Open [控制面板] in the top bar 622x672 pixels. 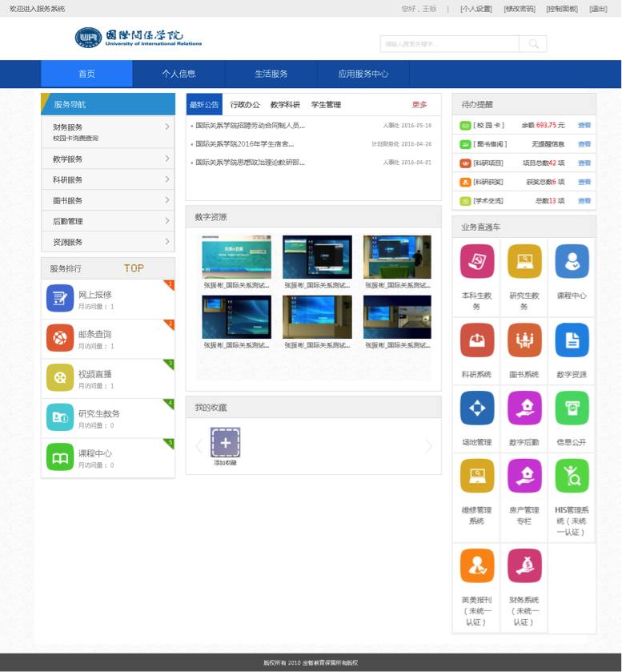click(562, 9)
